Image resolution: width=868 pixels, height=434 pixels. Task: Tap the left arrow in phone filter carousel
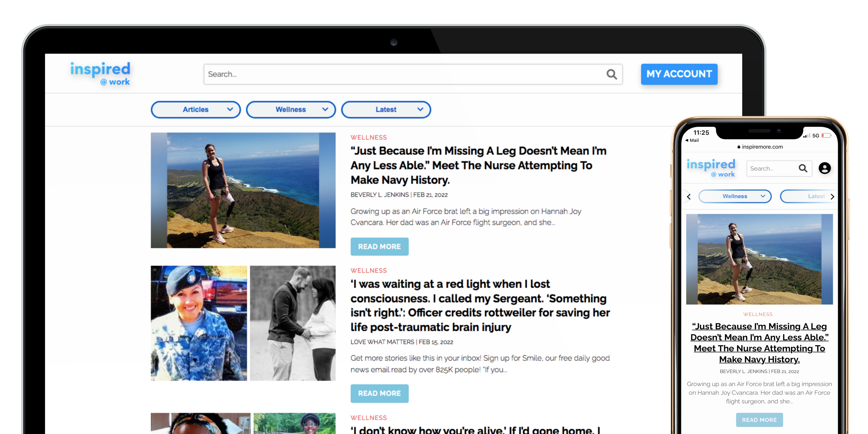pyautogui.click(x=689, y=197)
